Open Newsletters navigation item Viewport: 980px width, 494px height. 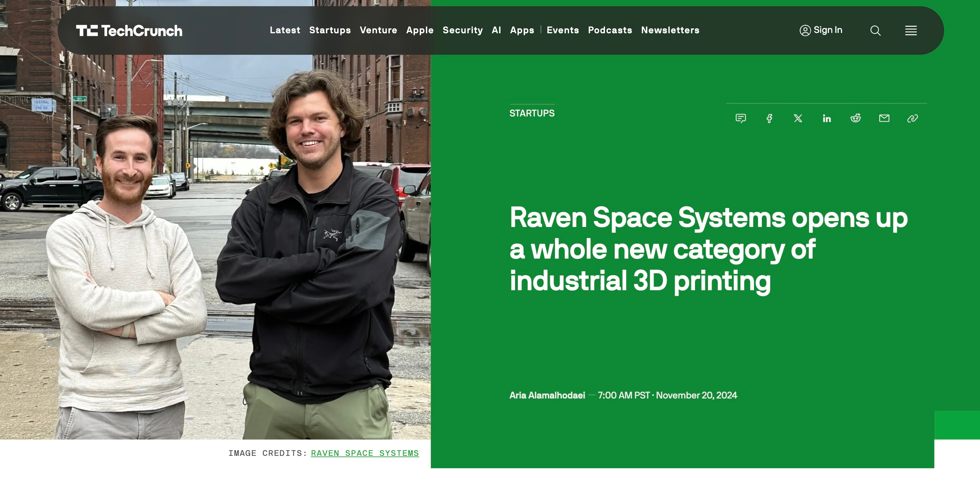coord(670,30)
